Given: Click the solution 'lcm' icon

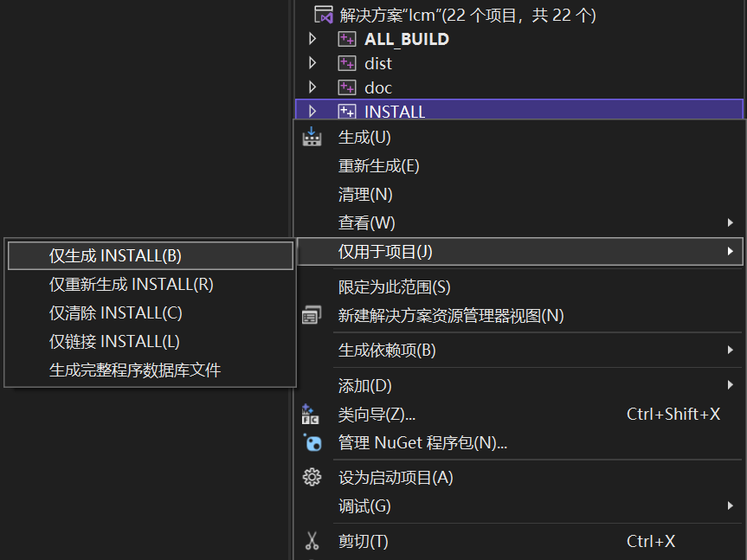Looking at the screenshot, I should (x=324, y=15).
